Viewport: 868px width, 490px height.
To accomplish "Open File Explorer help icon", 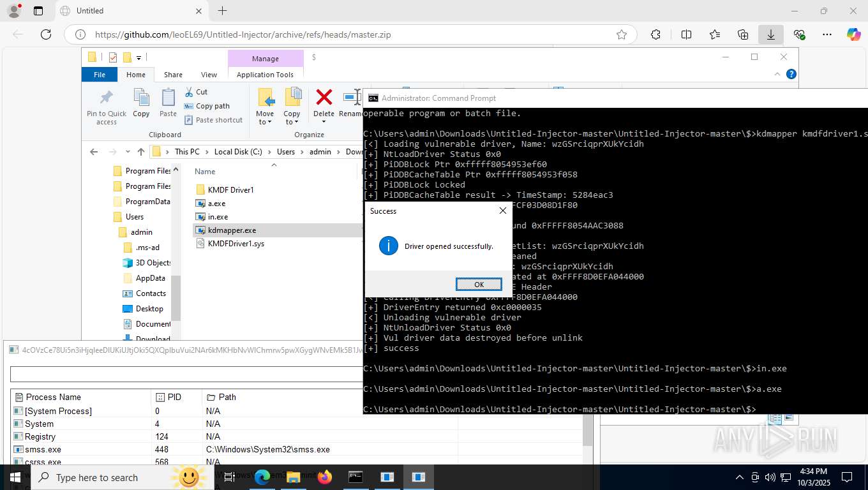I will [791, 74].
